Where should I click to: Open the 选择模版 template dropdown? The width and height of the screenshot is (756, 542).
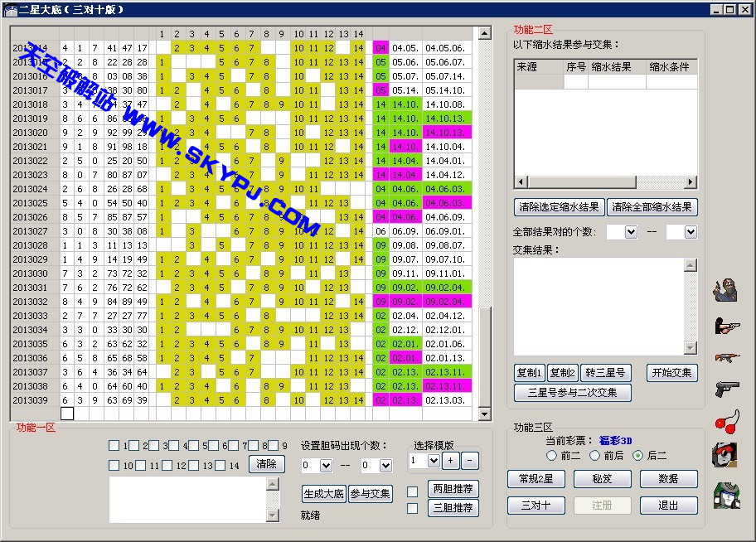[433, 461]
